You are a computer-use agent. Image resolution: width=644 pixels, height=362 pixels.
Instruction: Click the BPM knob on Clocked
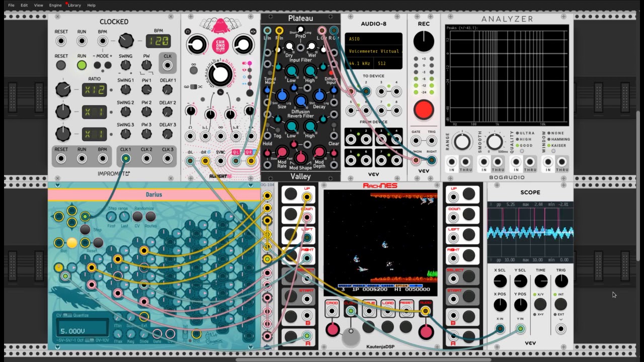(x=126, y=41)
